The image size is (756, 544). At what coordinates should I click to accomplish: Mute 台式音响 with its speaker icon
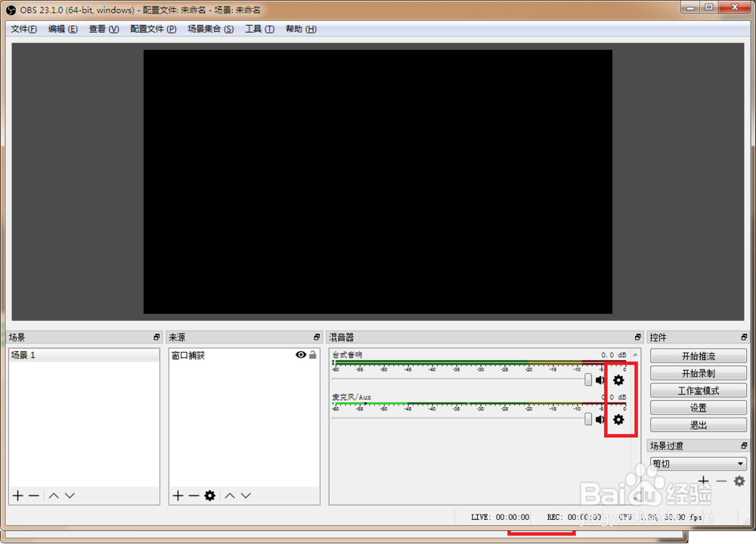click(x=600, y=380)
